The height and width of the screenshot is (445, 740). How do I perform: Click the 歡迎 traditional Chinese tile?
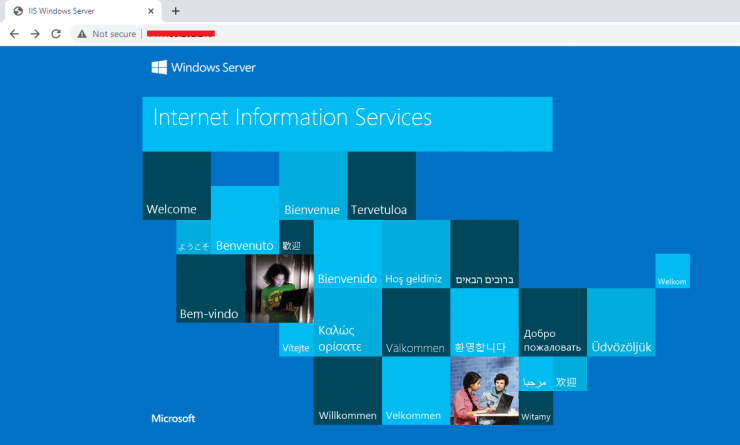tap(296, 237)
